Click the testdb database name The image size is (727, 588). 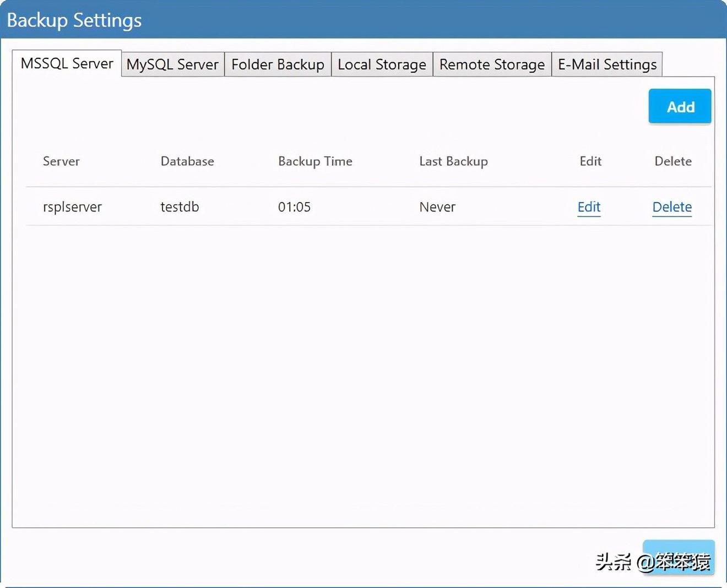180,207
